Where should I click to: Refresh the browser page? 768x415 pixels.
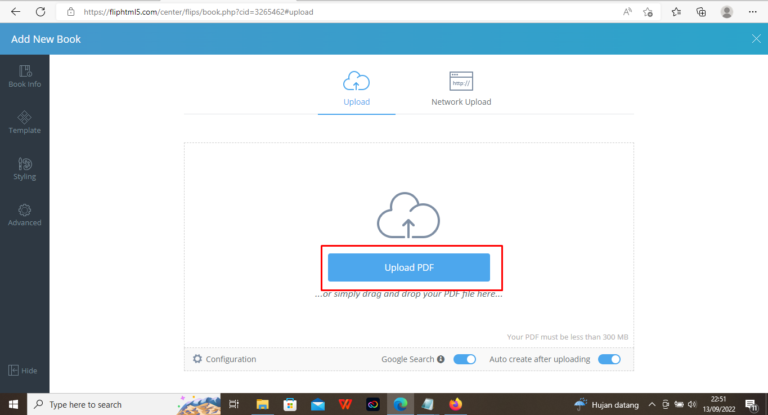click(x=40, y=12)
